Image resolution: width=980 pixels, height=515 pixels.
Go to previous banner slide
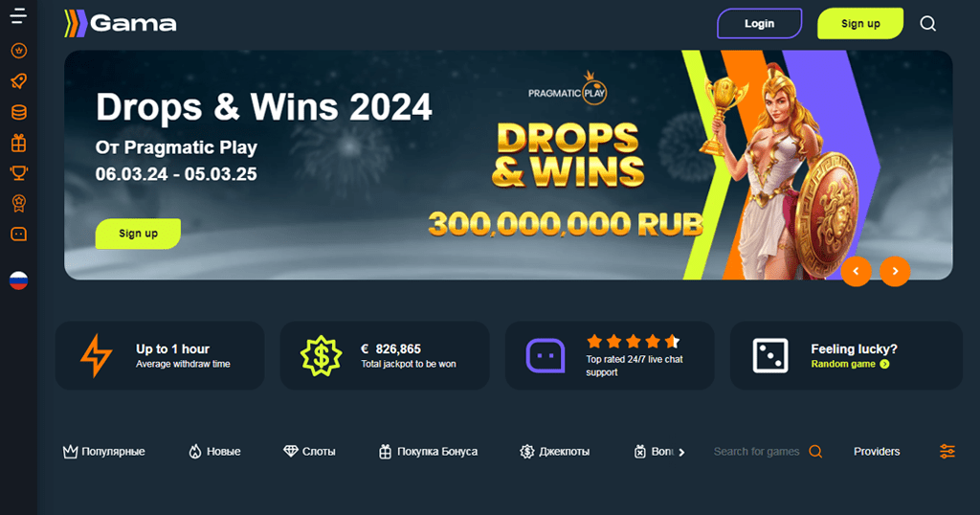857,271
